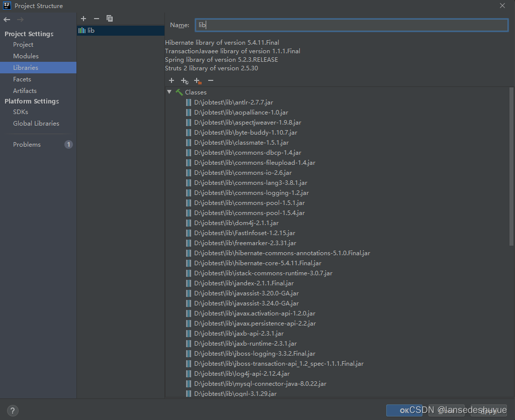The height and width of the screenshot is (420, 515).
Task: Select javax.activation-api-1.2.0.jar entry
Action: [254, 313]
